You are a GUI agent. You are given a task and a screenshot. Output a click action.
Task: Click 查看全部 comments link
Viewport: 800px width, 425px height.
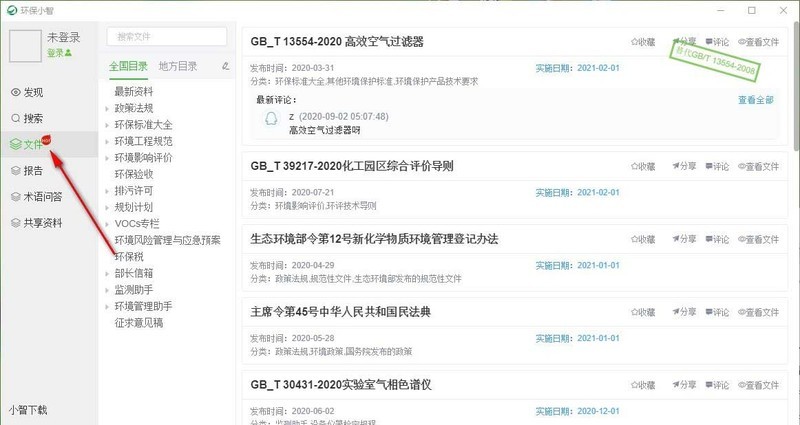756,100
